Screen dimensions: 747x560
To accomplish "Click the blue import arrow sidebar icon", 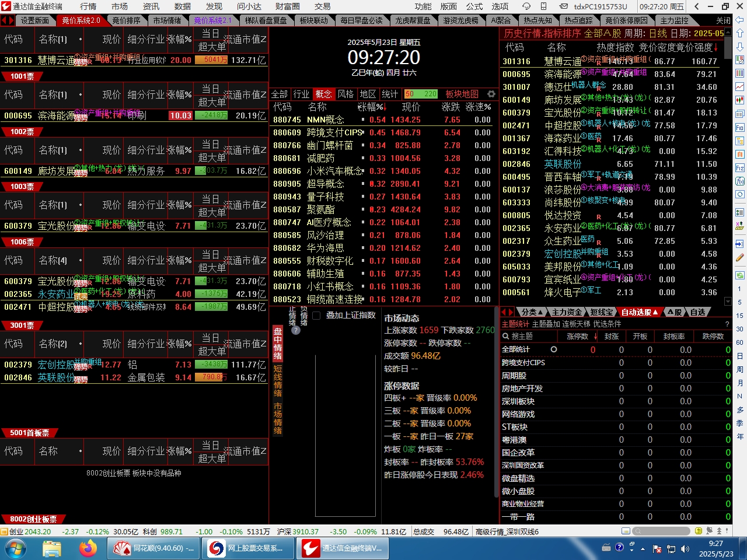I will tap(740, 244).
